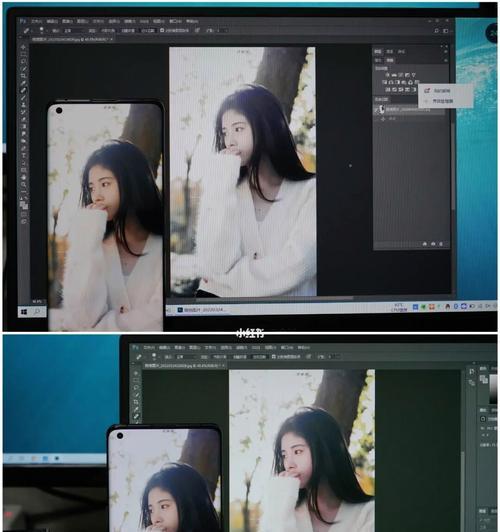
Task: Toggle the options bar checkbox in upper window
Action: pos(162,30)
